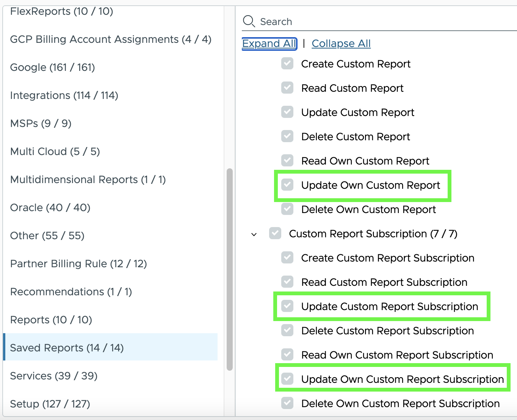Image resolution: width=517 pixels, height=420 pixels.
Task: Uncheck Read Custom Report Subscription checkbox
Action: tap(287, 282)
